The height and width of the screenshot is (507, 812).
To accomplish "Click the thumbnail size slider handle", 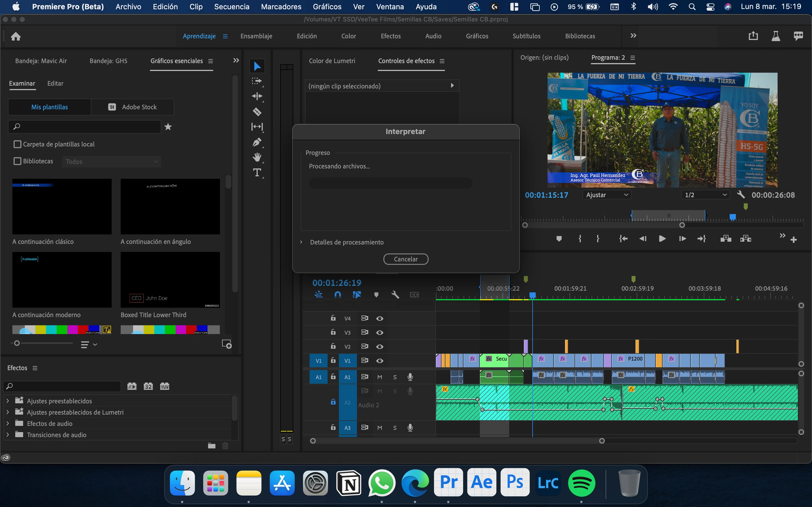I will tap(17, 343).
